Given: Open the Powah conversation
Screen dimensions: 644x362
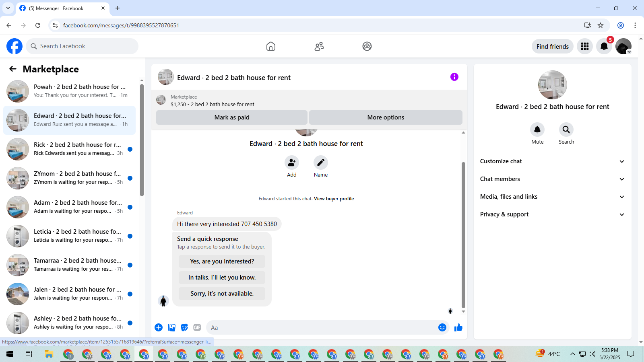Looking at the screenshot, I should 69,91.
